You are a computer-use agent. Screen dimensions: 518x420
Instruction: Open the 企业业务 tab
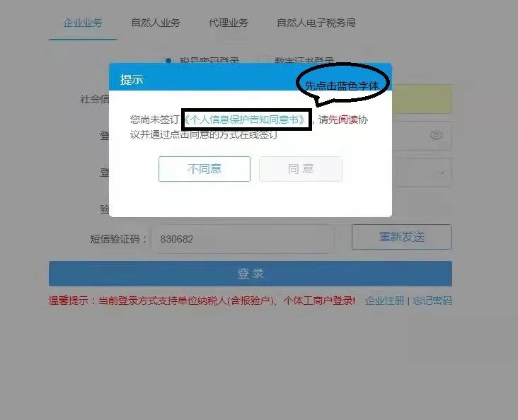[83, 23]
